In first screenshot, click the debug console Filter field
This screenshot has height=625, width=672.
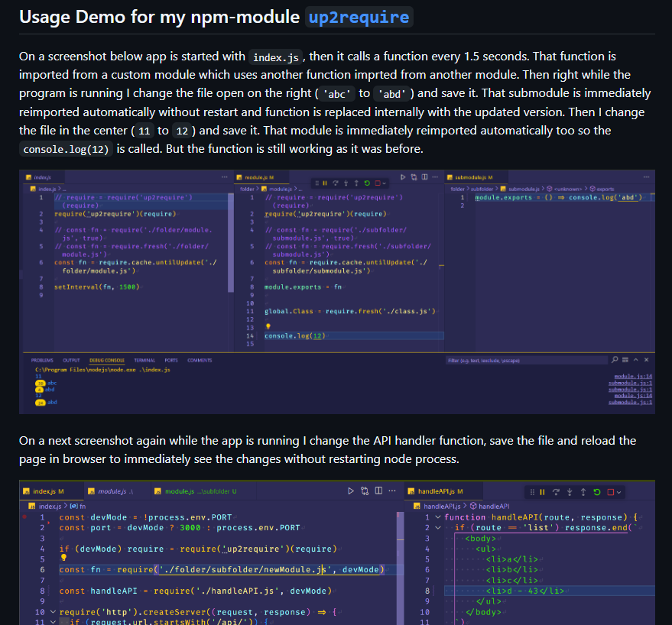(526, 361)
